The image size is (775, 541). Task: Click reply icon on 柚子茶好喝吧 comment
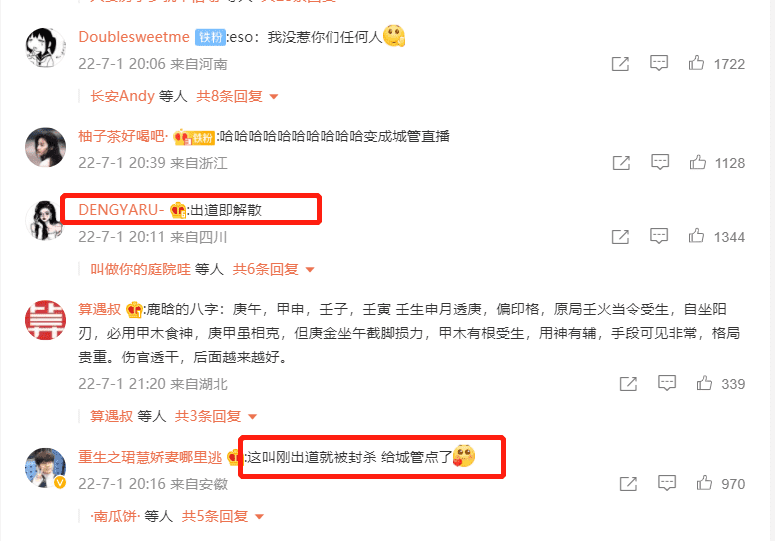click(x=660, y=162)
